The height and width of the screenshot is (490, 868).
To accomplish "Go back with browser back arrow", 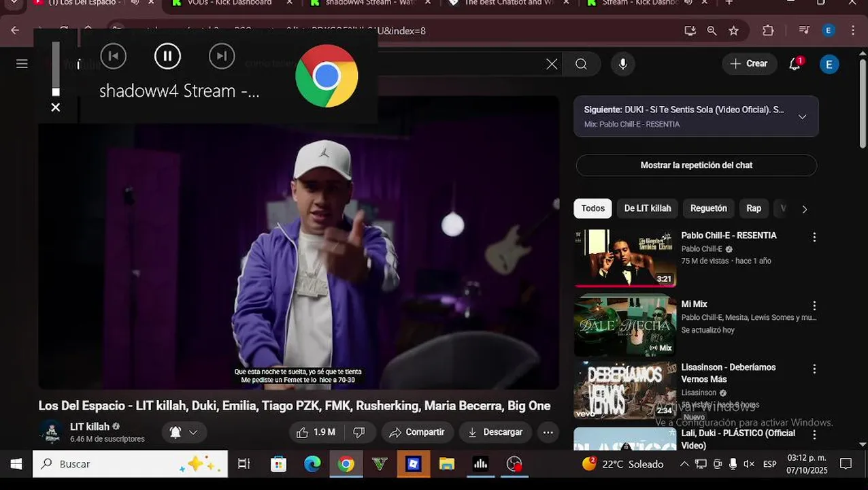I will 15,31.
